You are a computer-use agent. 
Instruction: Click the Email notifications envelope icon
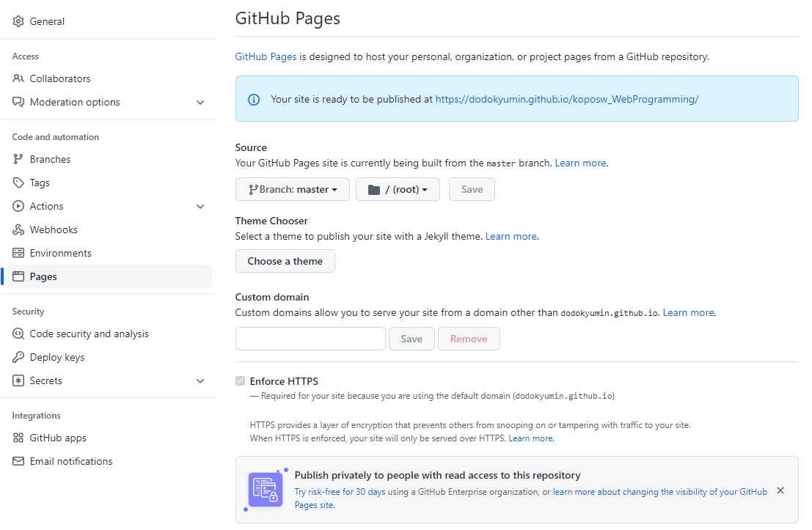pyautogui.click(x=18, y=461)
